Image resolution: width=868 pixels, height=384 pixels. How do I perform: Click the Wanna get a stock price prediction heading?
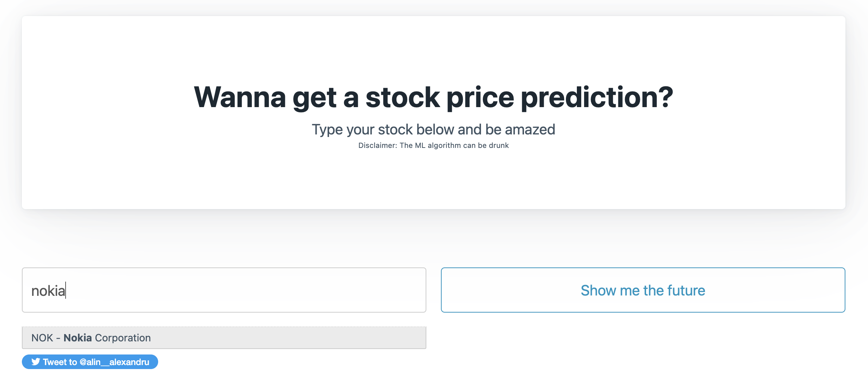coord(434,97)
